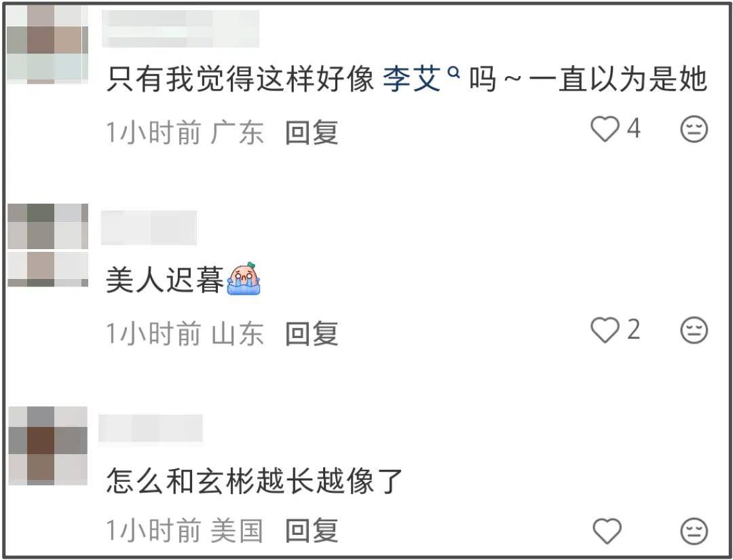Open the avatar beside 美人迟暮 comment
The image size is (733, 560).
point(48,245)
